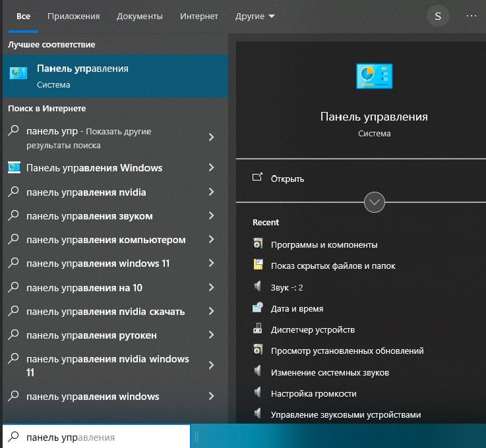The width and height of the screenshot is (486, 448).
Task: Click the magnifier icon beside панель управления компьютером
Action: [x=14, y=239]
